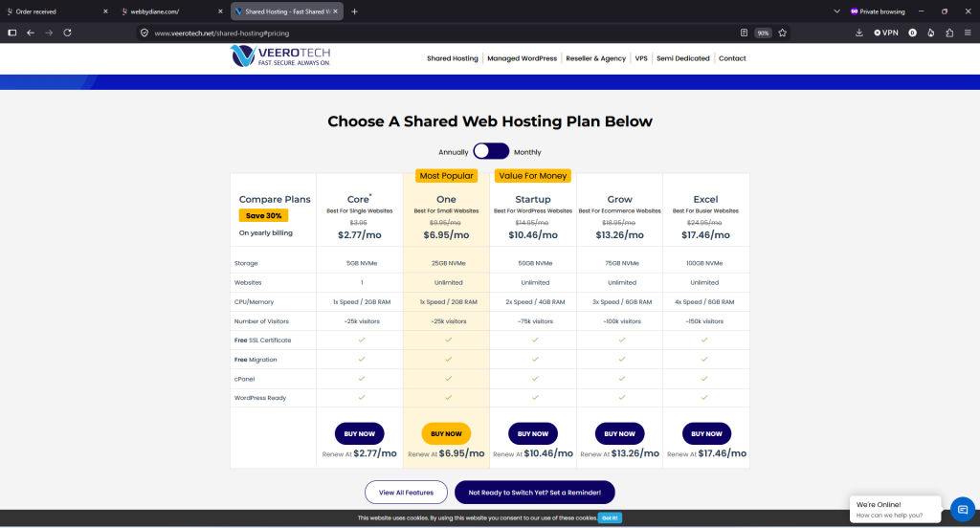This screenshot has height=528, width=980.
Task: Bookmark this page with the star icon
Action: click(x=783, y=33)
